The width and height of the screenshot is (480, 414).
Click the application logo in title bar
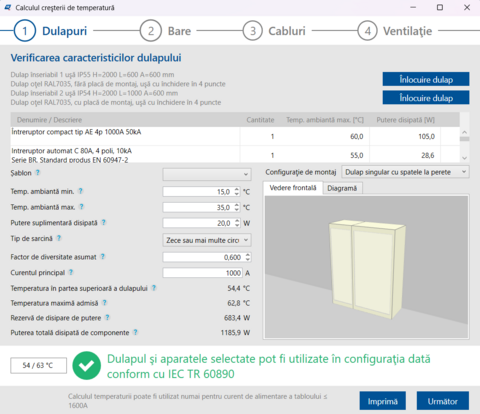click(x=8, y=7)
